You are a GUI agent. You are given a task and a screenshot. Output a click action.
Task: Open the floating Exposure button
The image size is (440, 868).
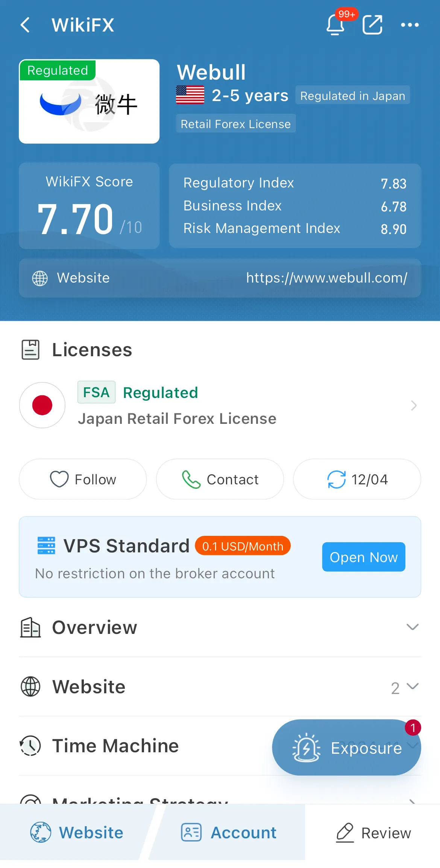point(346,747)
